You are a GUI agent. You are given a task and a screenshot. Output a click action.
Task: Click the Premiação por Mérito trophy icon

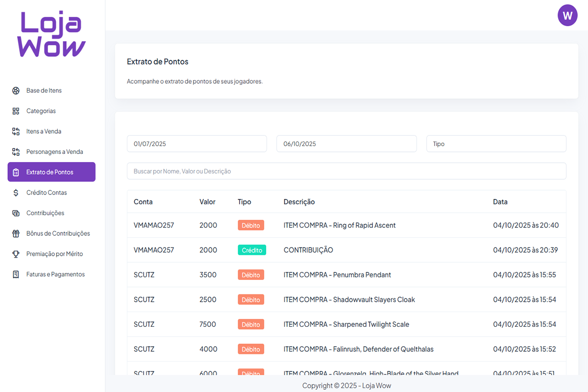pyautogui.click(x=16, y=254)
